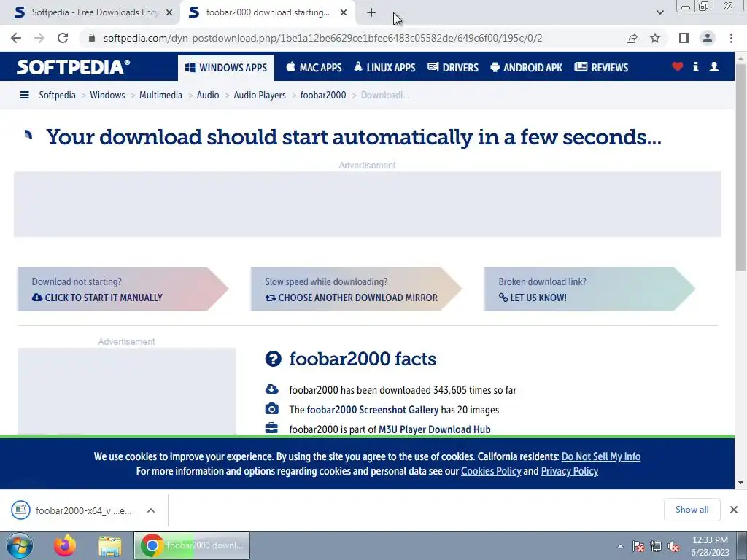
Task: Open the Drivers section
Action: coord(452,68)
